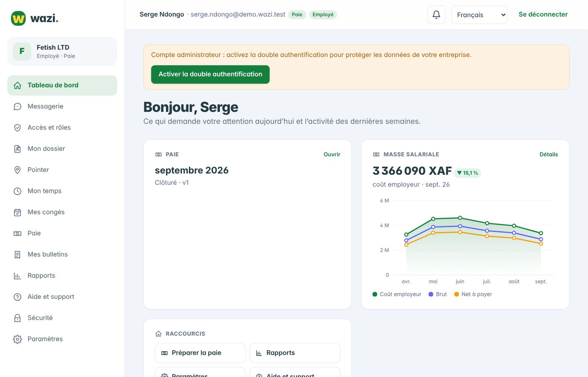Click Se déconnecter link
This screenshot has height=377, width=588.
(x=543, y=14)
